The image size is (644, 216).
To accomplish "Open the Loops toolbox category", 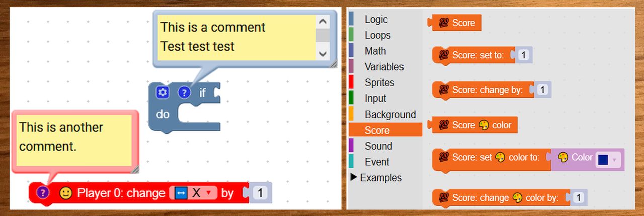I will (377, 35).
